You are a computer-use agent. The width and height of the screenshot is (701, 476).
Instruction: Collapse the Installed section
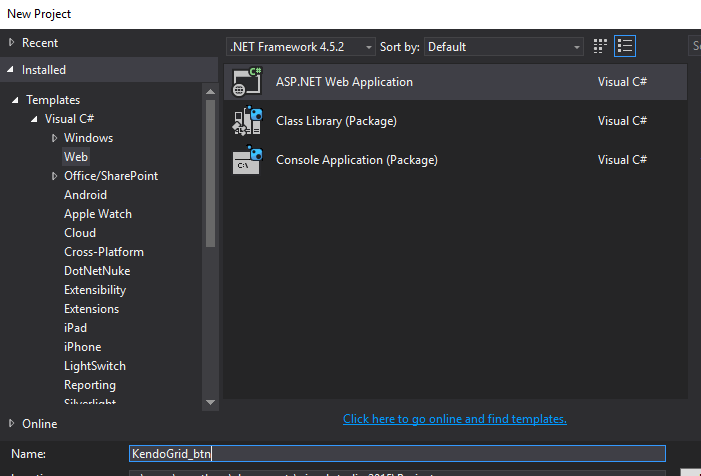click(x=11, y=70)
